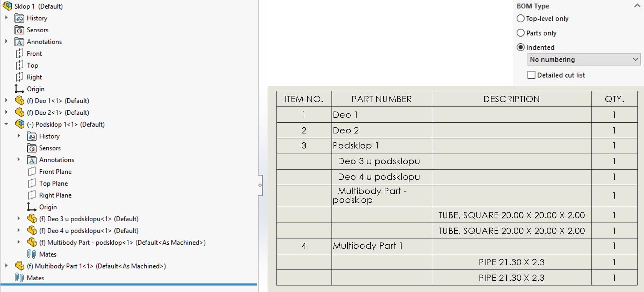Open the No numbering dropdown

[584, 59]
